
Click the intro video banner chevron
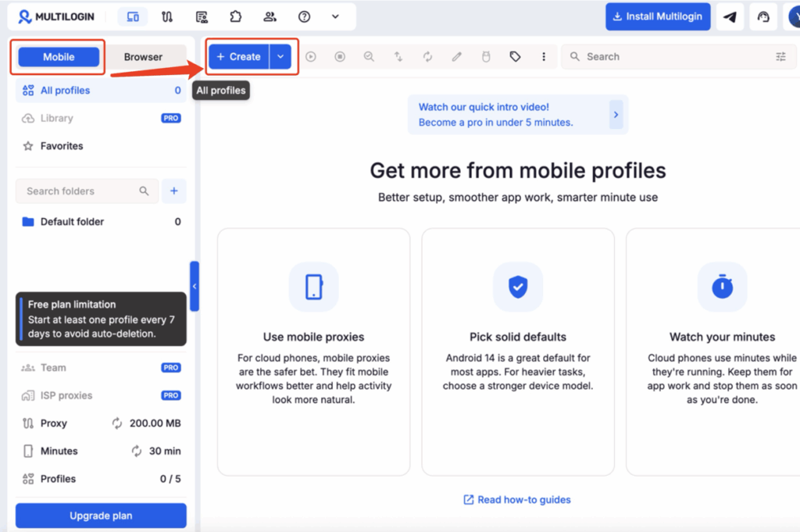click(x=616, y=115)
